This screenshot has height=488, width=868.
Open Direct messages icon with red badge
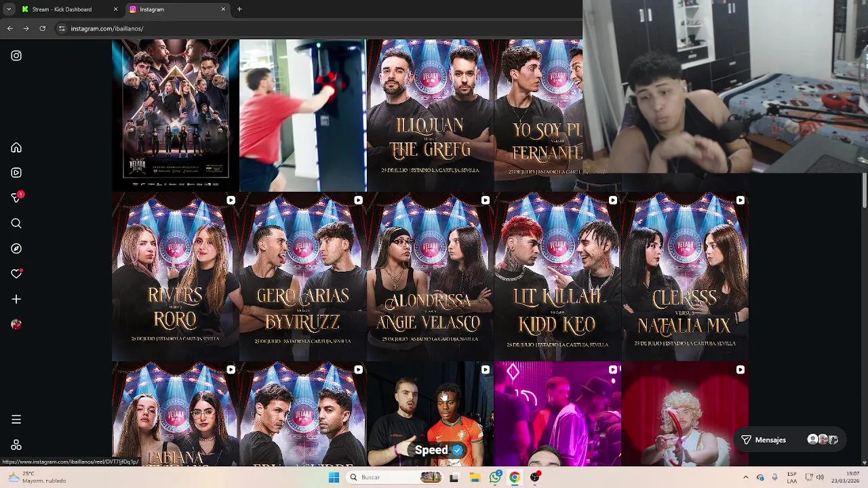coord(17,197)
